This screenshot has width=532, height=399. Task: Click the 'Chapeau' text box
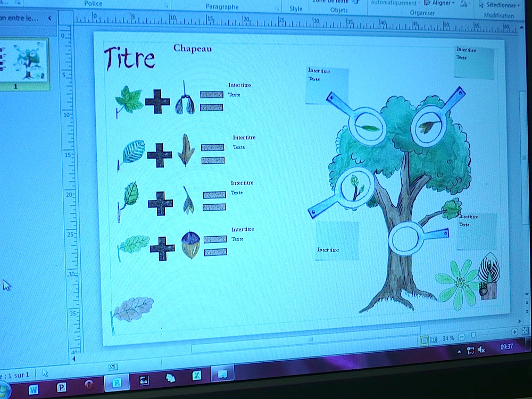193,48
